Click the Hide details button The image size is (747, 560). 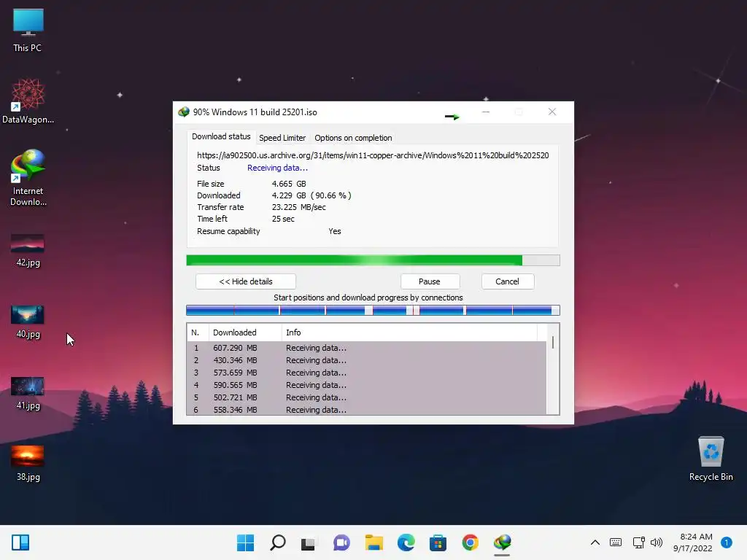(x=246, y=281)
